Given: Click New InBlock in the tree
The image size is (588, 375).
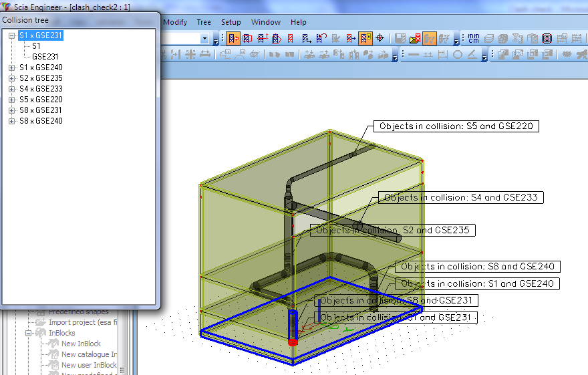Looking at the screenshot, I should [x=81, y=344].
